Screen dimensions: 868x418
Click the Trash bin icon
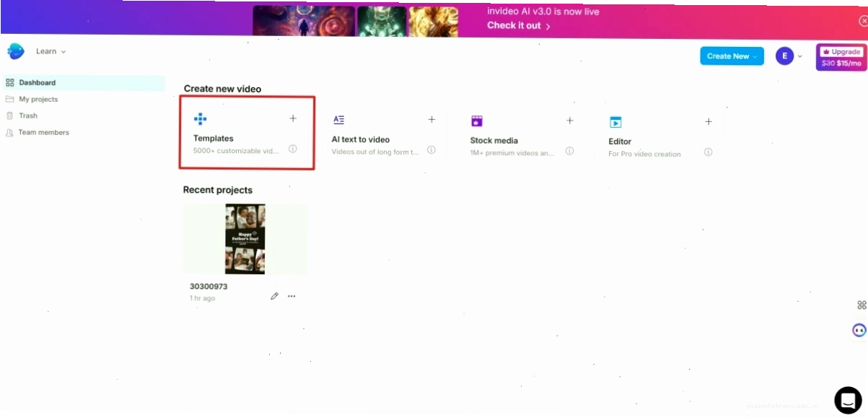click(10, 116)
